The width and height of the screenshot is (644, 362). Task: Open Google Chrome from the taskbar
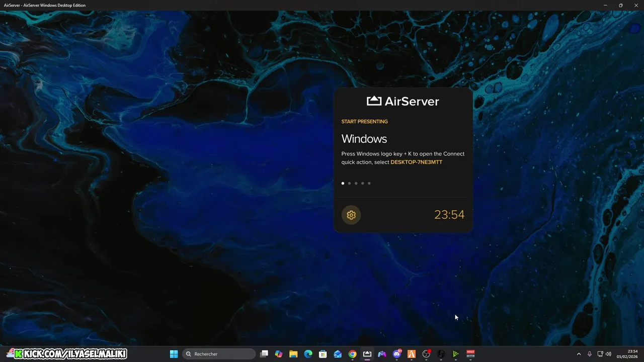point(353,354)
